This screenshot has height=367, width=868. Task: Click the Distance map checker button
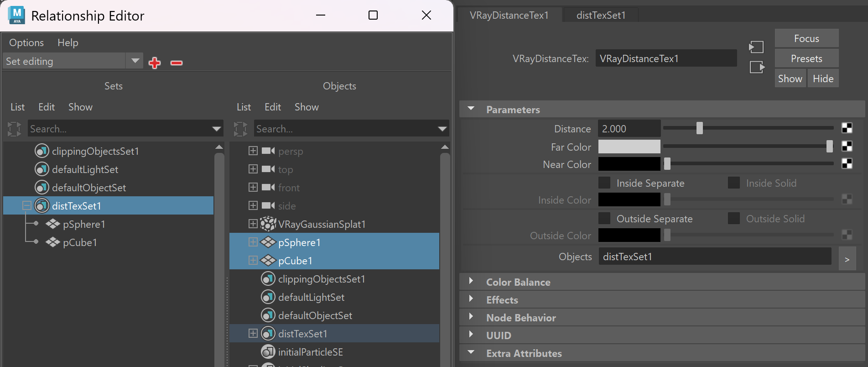(847, 128)
